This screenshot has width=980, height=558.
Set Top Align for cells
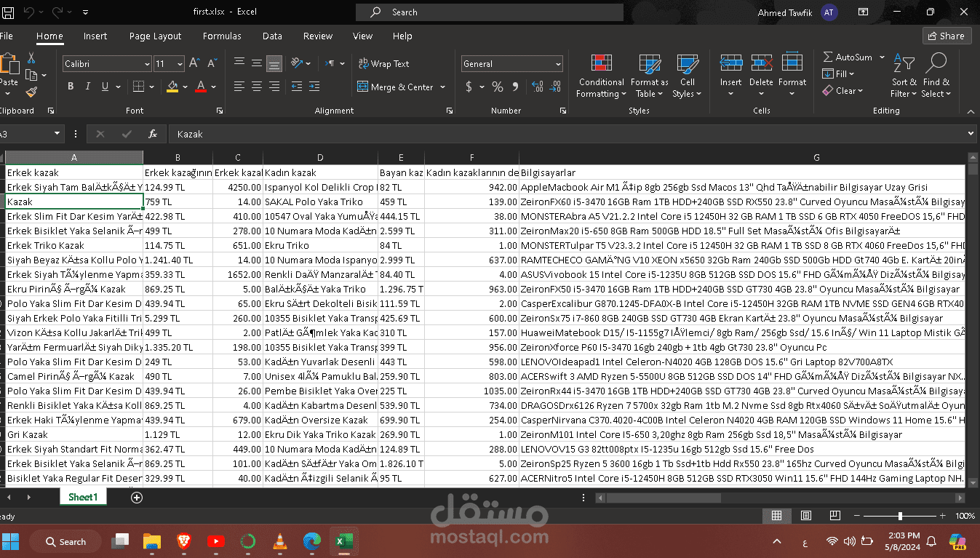coord(239,64)
